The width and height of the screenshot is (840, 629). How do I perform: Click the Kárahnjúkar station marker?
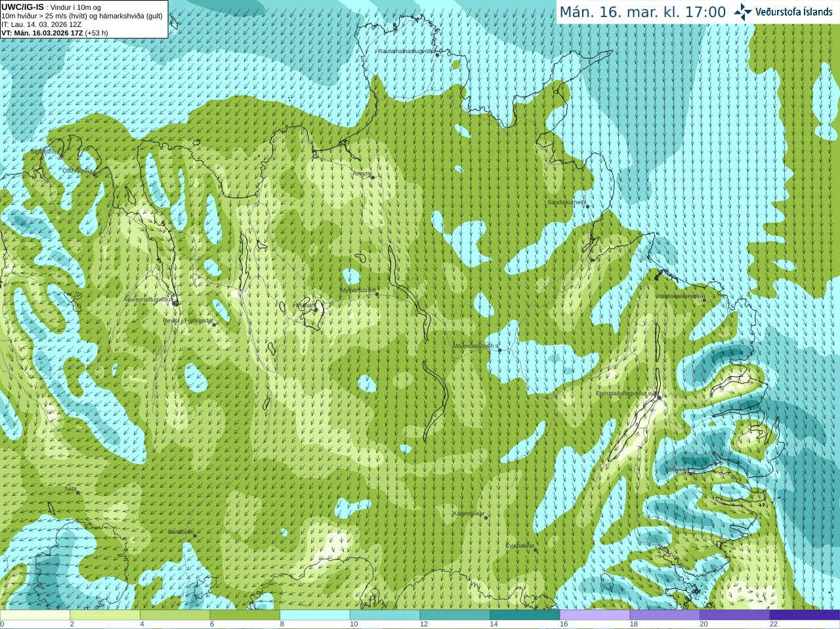(486, 517)
